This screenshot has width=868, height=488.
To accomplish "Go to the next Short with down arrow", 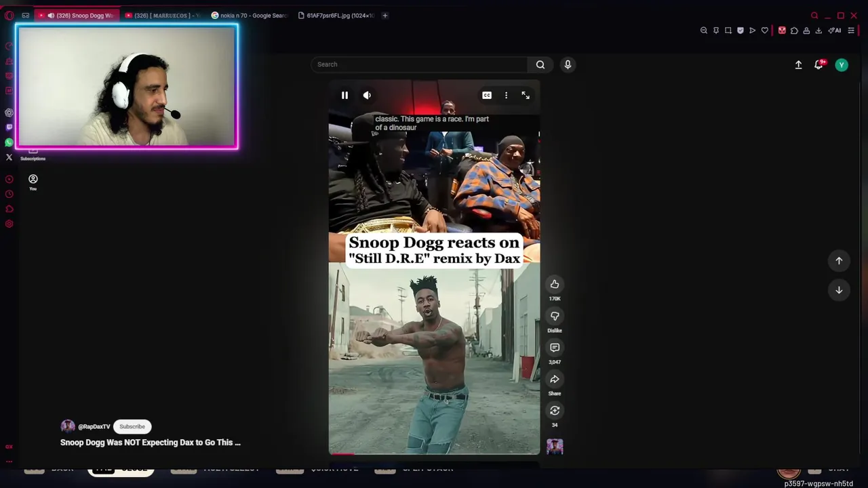I will click(x=839, y=290).
